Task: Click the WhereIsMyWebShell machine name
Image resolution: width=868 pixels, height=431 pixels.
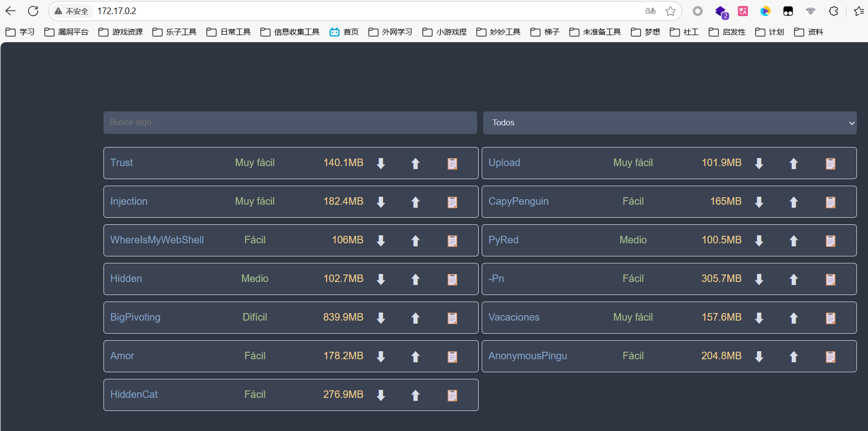Action: [157, 240]
